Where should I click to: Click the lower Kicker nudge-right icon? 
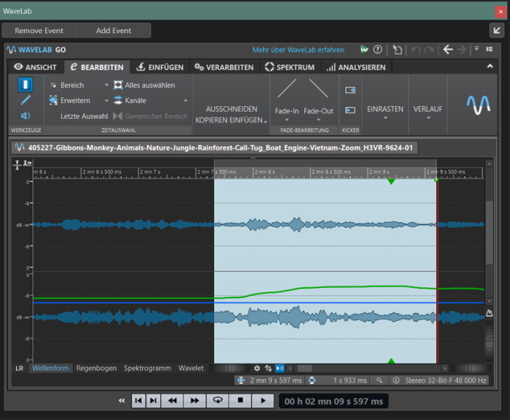tap(350, 110)
